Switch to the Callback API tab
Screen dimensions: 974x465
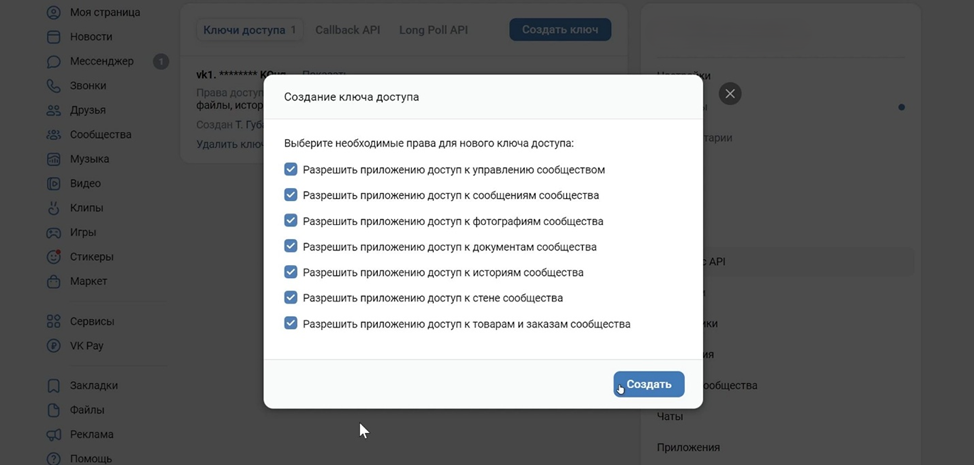point(348,30)
